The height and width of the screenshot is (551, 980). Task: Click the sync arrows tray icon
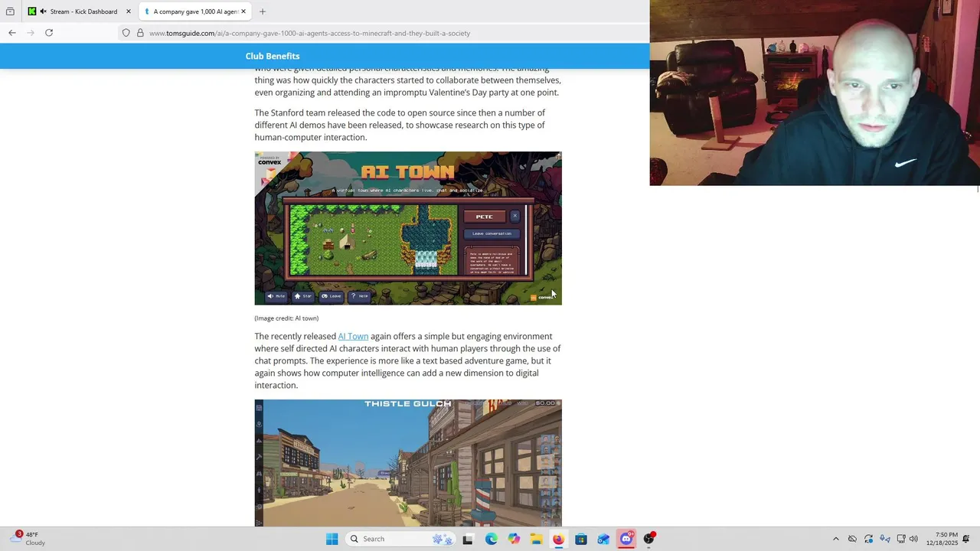click(868, 539)
